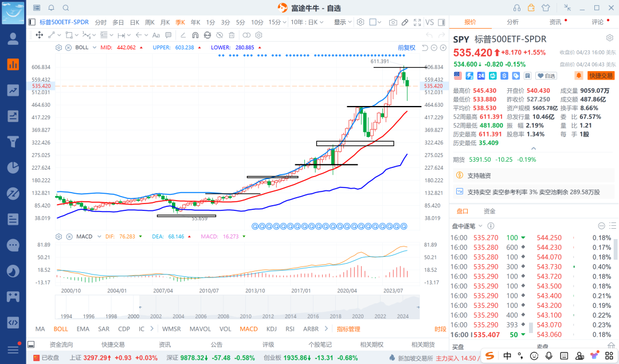Viewport: 619px width, 364px height.
Task: Expand the MACD indicator dropdown
Action: pyautogui.click(x=99, y=237)
